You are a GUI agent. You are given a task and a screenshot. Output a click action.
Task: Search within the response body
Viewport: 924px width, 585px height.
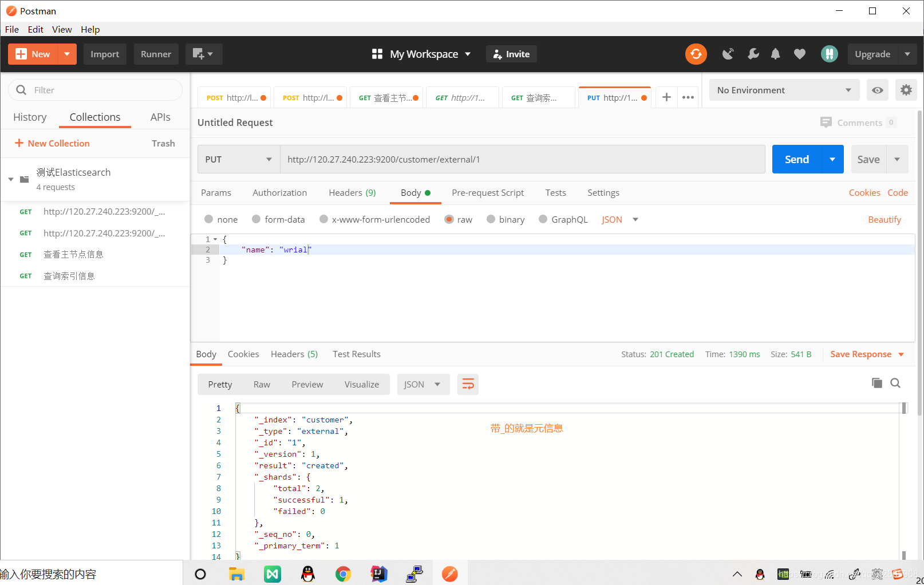pyautogui.click(x=895, y=383)
